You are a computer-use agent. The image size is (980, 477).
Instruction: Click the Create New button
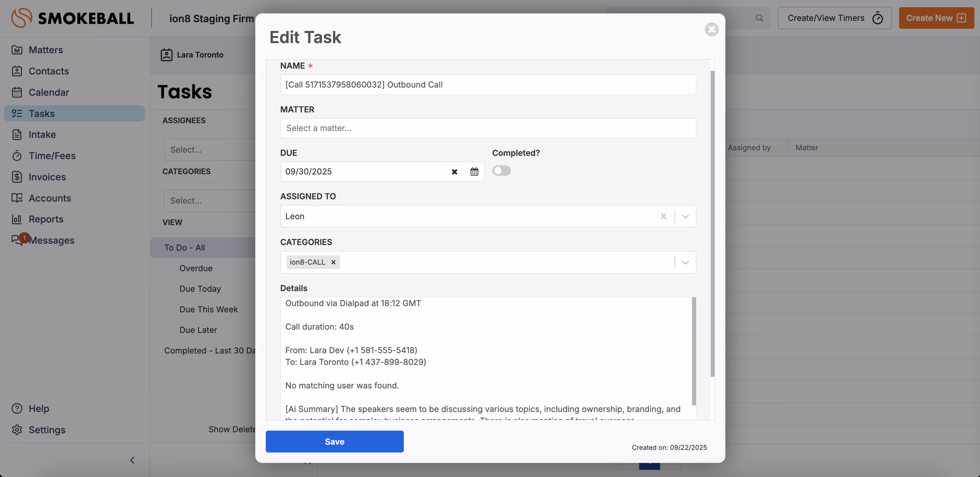click(936, 18)
